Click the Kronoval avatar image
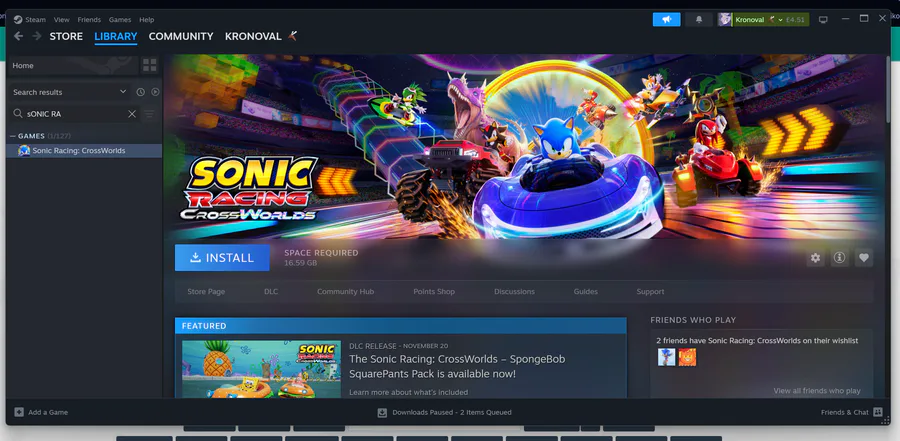The height and width of the screenshot is (441, 900). (725, 20)
